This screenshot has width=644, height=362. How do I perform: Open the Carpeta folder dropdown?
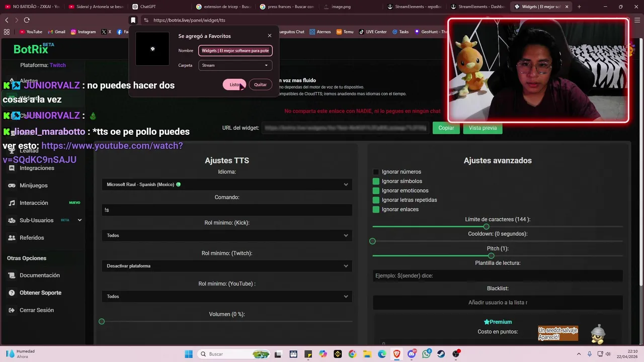(235, 65)
